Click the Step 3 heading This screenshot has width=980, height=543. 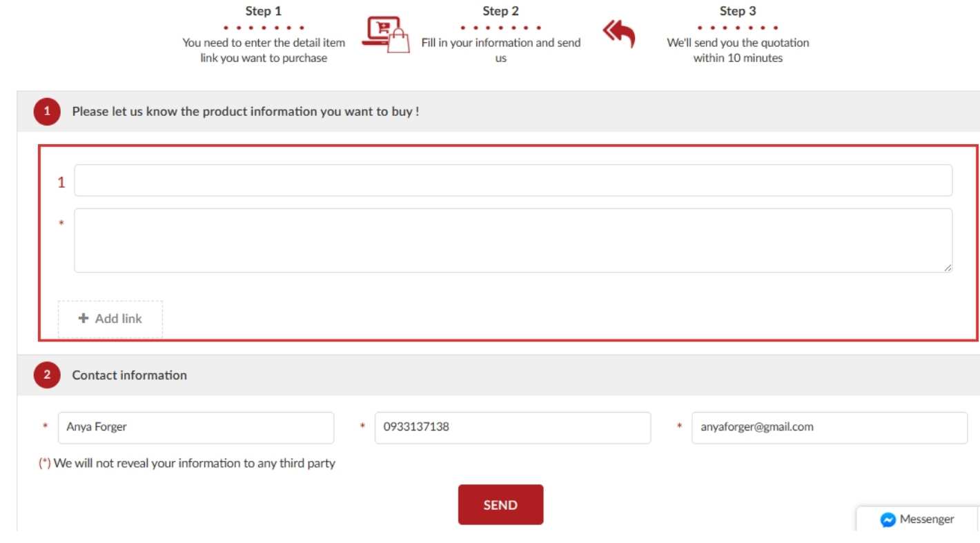tap(737, 11)
